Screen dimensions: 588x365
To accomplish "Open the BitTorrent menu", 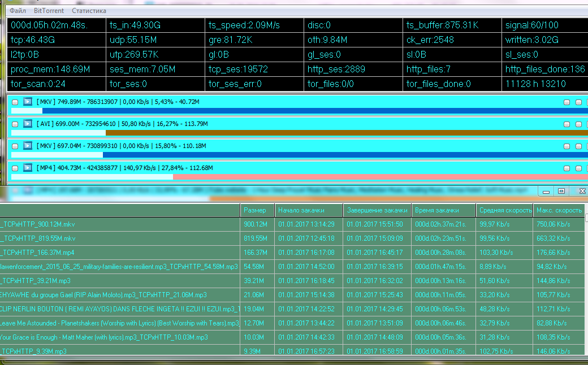I will 49,11.
